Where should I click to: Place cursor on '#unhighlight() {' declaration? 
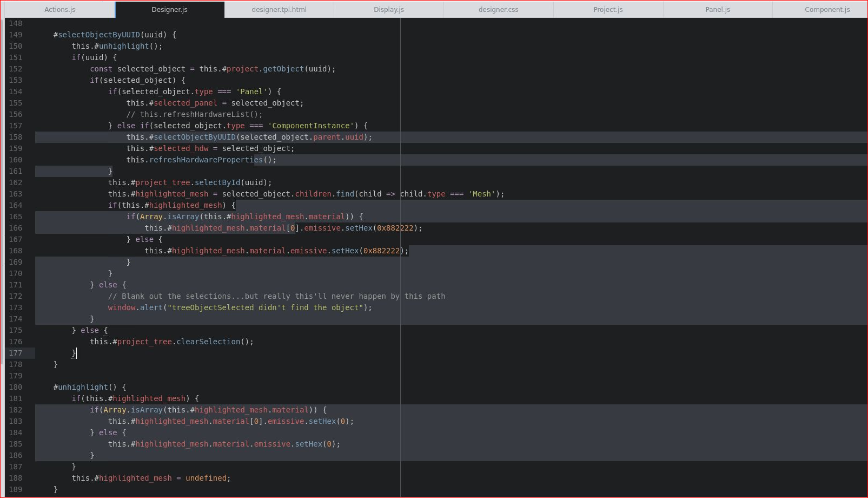90,387
